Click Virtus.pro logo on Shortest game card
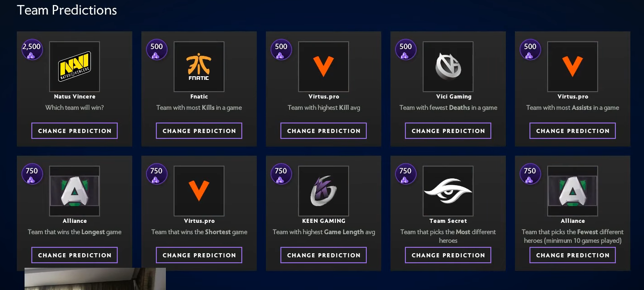 199,191
